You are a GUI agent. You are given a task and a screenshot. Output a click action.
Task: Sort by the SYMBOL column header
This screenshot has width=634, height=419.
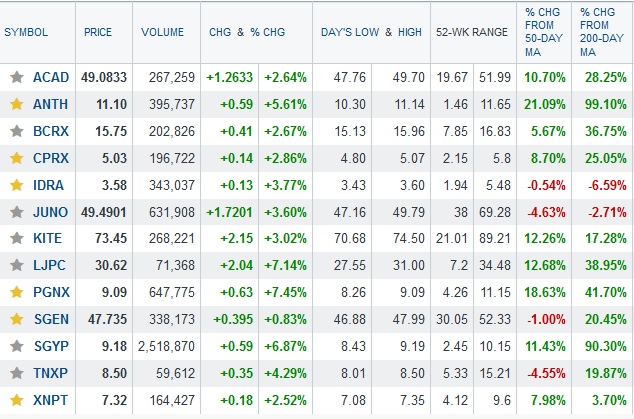point(26,32)
